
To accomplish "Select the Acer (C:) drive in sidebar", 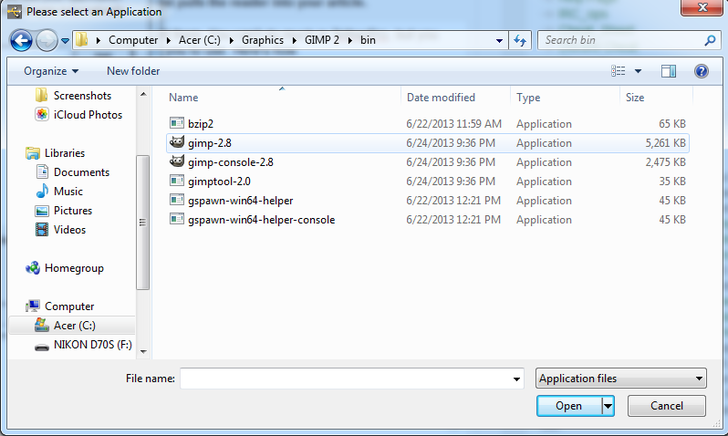I will coord(72,325).
